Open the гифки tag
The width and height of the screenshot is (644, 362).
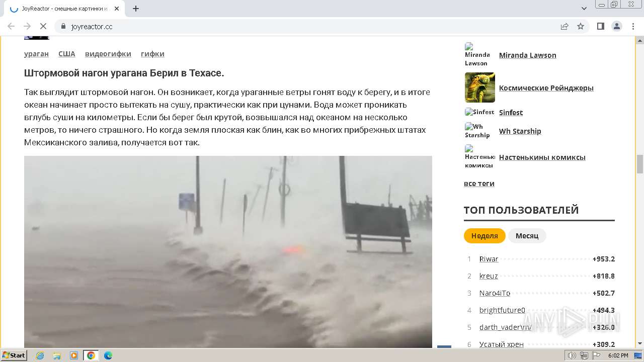click(x=152, y=54)
